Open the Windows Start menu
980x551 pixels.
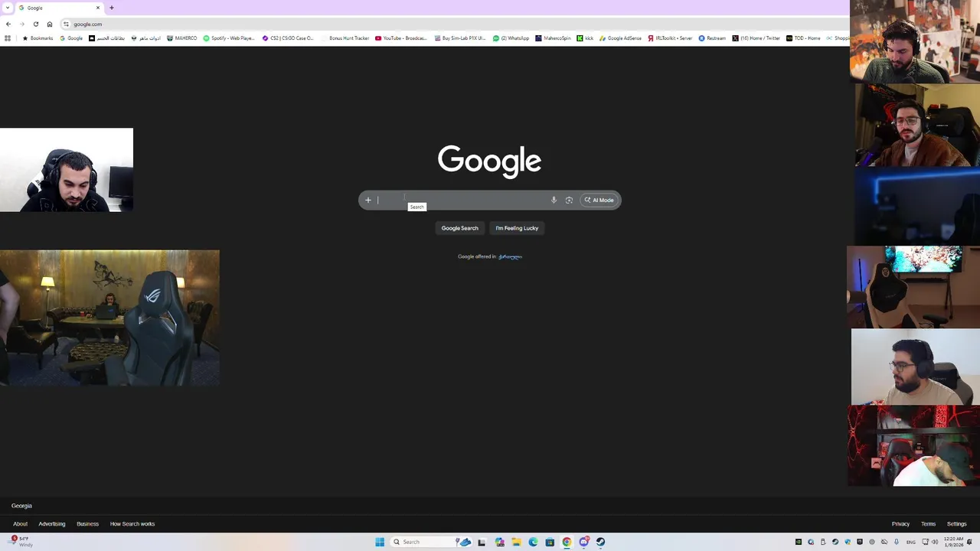(x=380, y=542)
